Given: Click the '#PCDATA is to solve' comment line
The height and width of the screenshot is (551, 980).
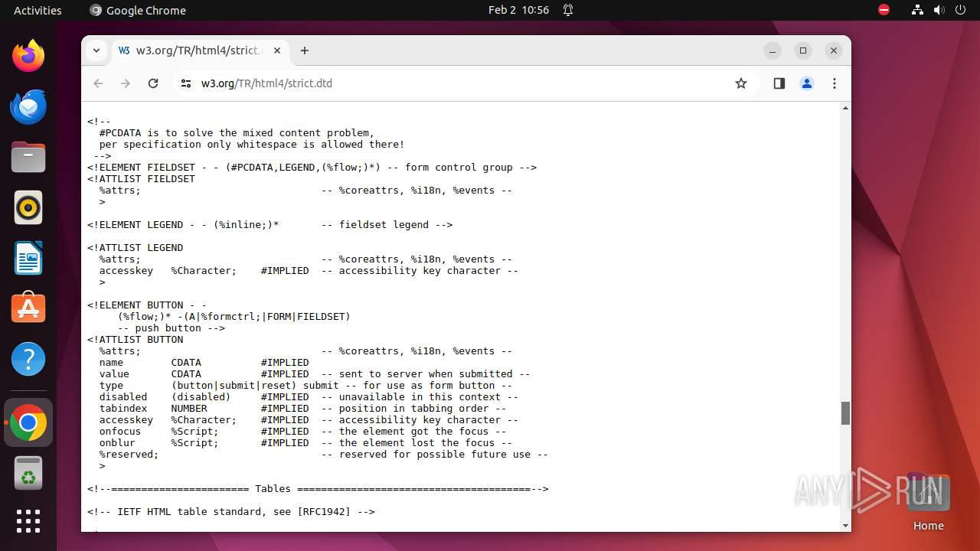Looking at the screenshot, I should pos(237,133).
